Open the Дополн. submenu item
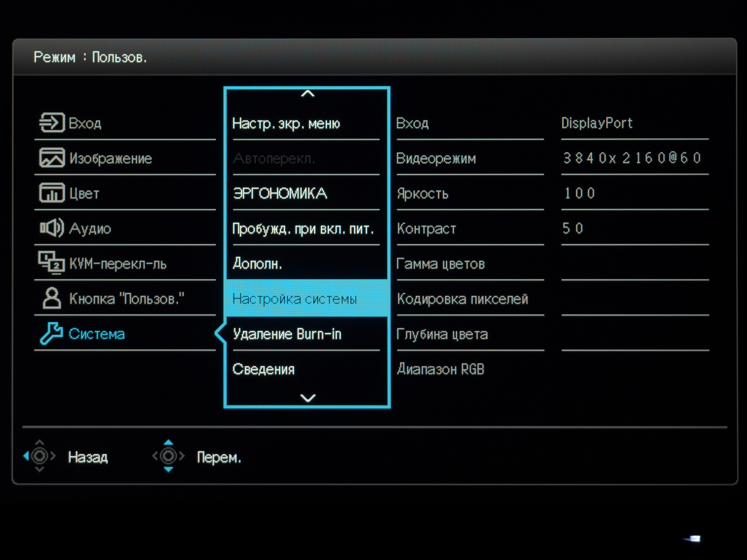 [x=257, y=264]
